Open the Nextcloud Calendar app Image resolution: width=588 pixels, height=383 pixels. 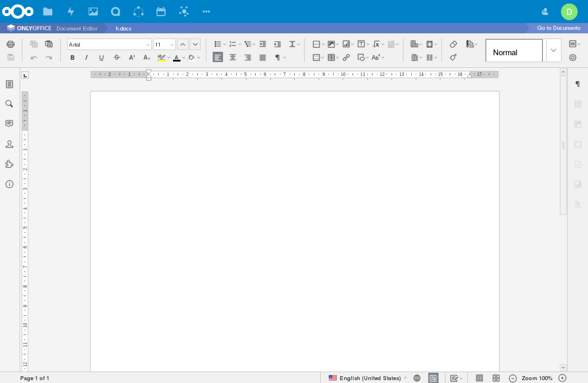tap(161, 12)
